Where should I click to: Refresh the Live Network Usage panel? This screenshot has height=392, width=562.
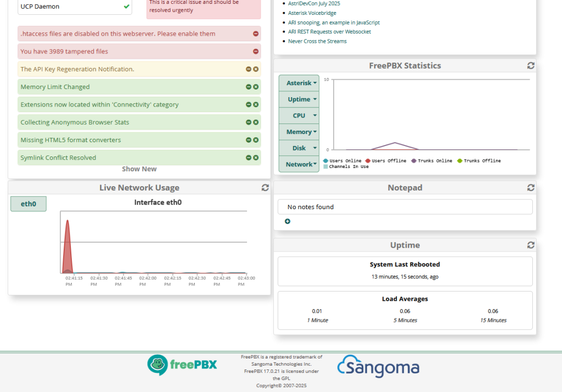click(265, 188)
